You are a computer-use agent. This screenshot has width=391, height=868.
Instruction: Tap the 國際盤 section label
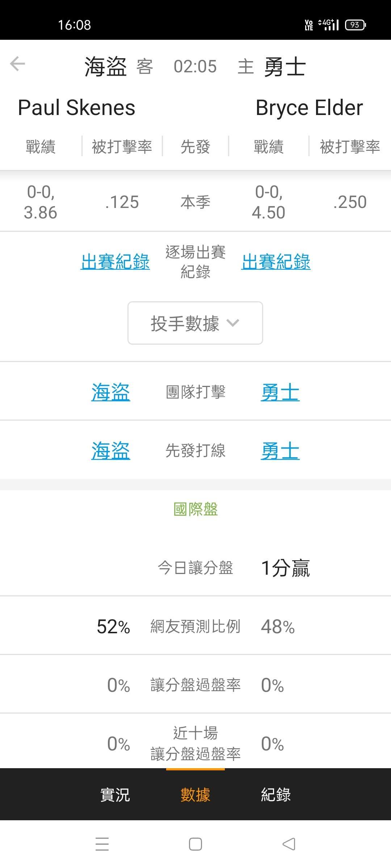[195, 509]
